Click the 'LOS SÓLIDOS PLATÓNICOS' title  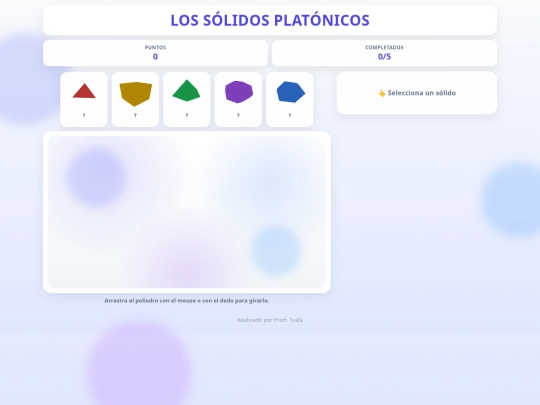click(270, 20)
